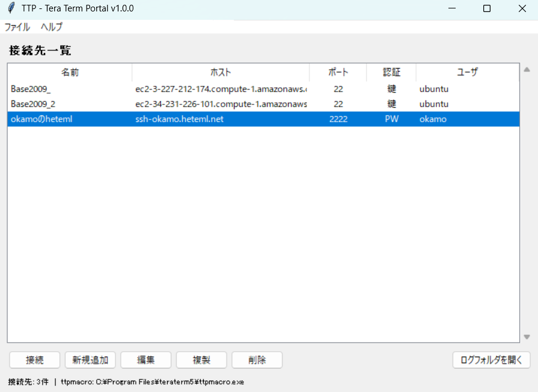Image resolution: width=538 pixels, height=392 pixels.
Task: Click 鍵 auth cell in Base2009_2 row
Action: point(391,104)
